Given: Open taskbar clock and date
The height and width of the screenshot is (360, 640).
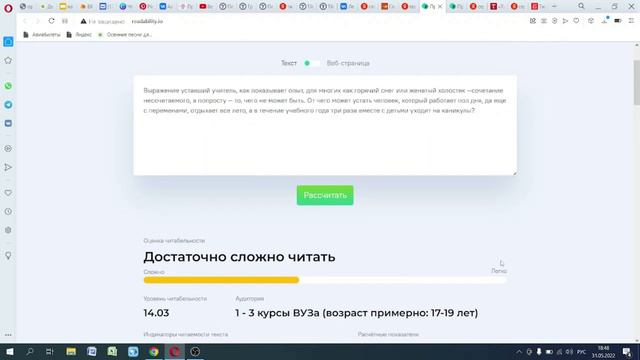Looking at the screenshot, I should tap(603, 352).
